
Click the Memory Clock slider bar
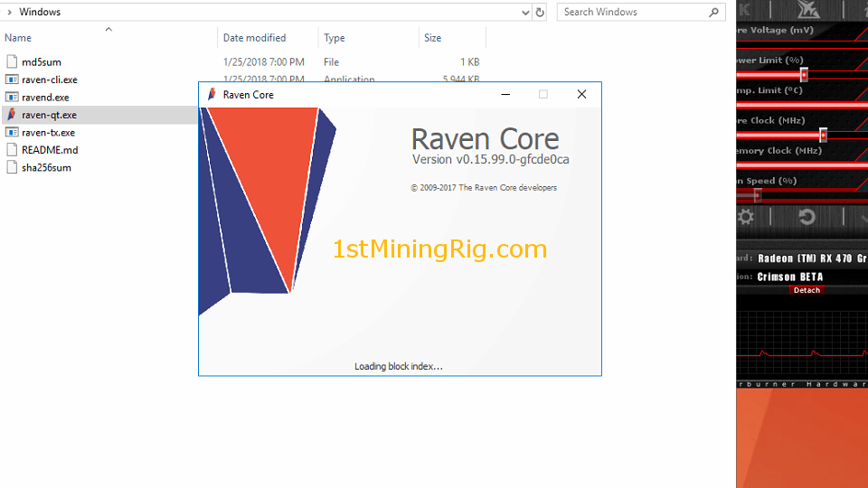coord(802,164)
